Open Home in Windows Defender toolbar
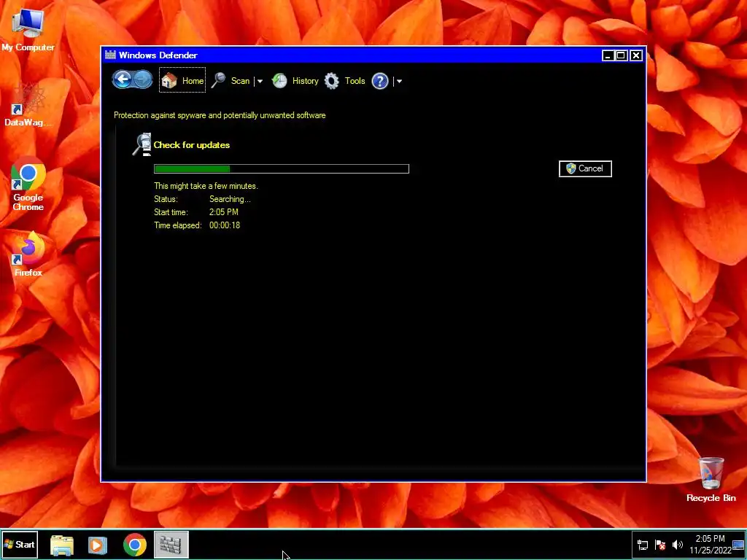Image resolution: width=747 pixels, height=560 pixels. [182, 80]
